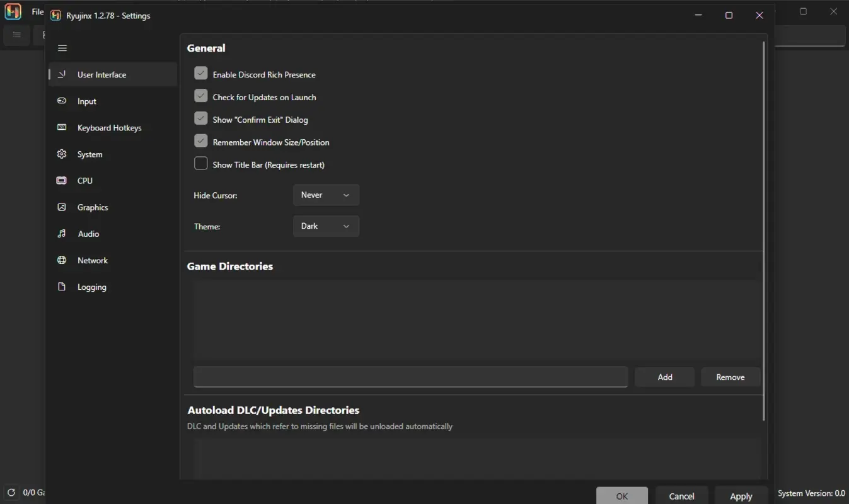Open Network settings via globe icon
This screenshot has width=849, height=504.
[61, 260]
